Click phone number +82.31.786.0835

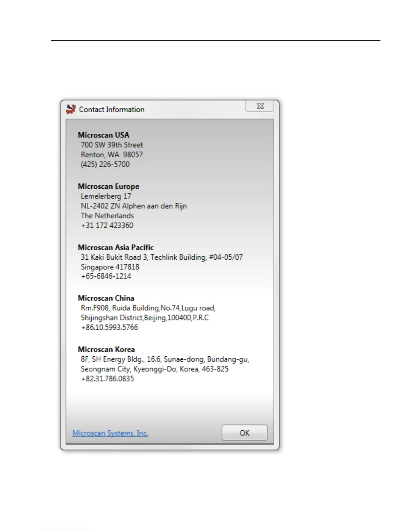click(107, 379)
